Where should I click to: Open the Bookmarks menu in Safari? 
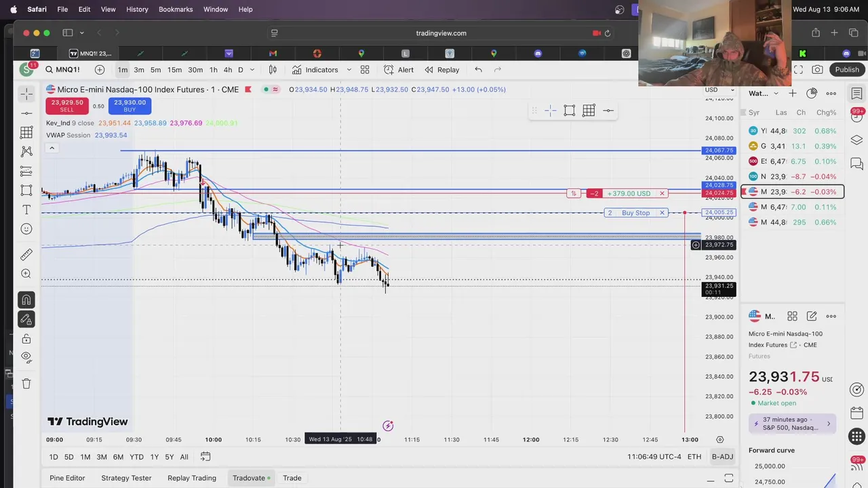[x=176, y=9]
